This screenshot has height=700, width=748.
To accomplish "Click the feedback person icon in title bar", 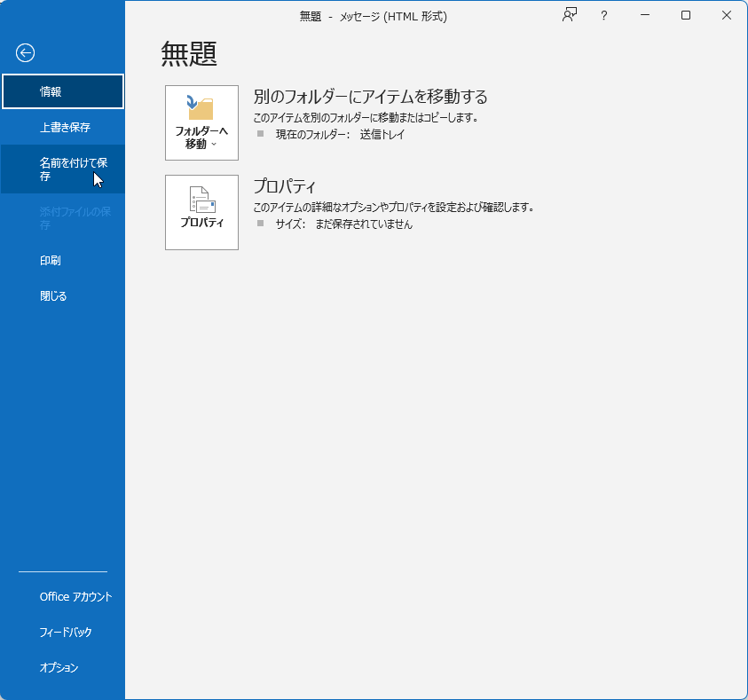I will point(570,15).
